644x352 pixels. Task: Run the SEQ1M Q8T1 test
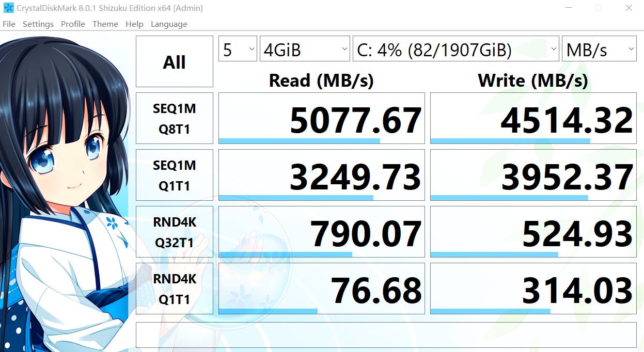click(174, 118)
